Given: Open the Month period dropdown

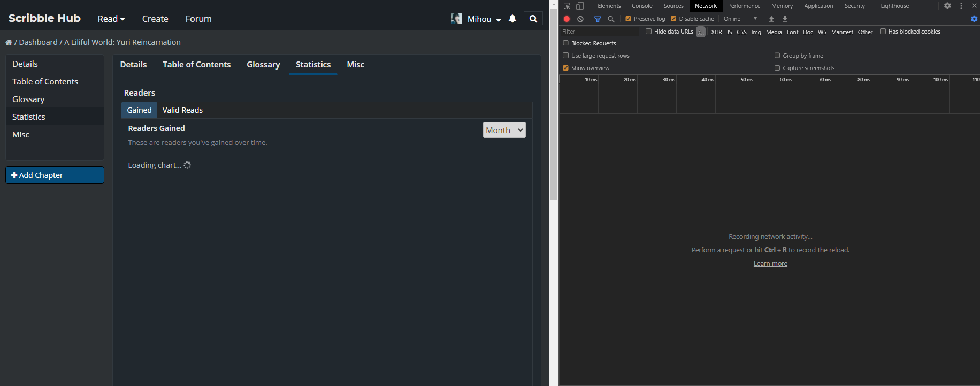Looking at the screenshot, I should (x=504, y=130).
